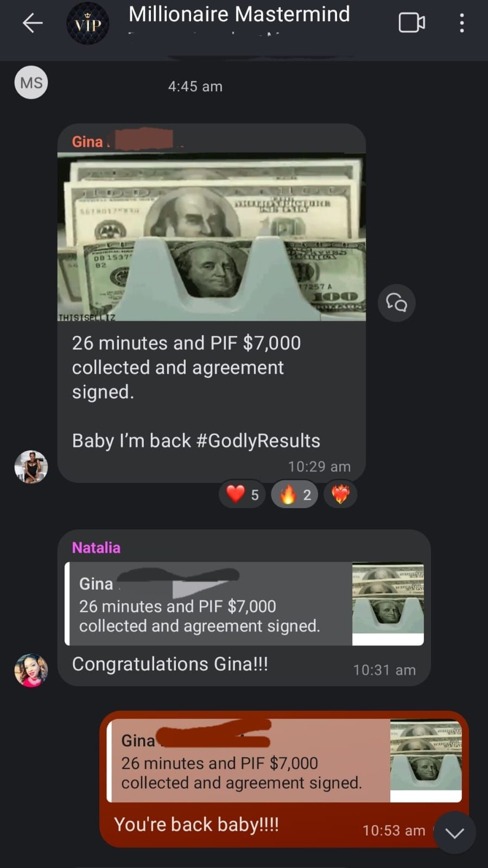Open Natalia's profile picture

click(x=31, y=670)
